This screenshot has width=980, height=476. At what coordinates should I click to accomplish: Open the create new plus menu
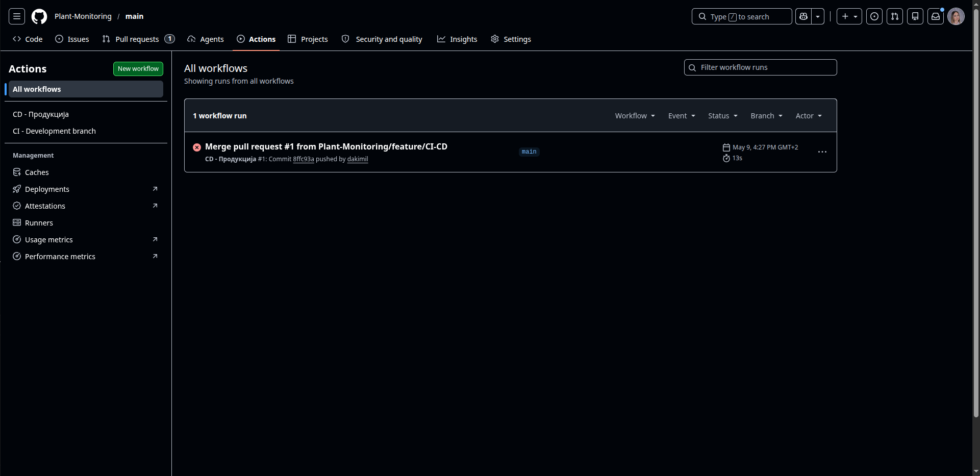849,16
